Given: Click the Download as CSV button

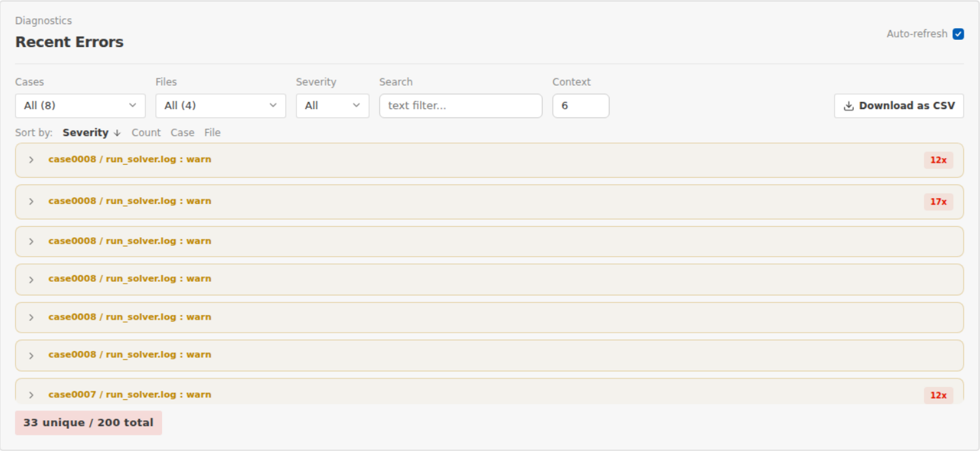Looking at the screenshot, I should click(x=899, y=106).
